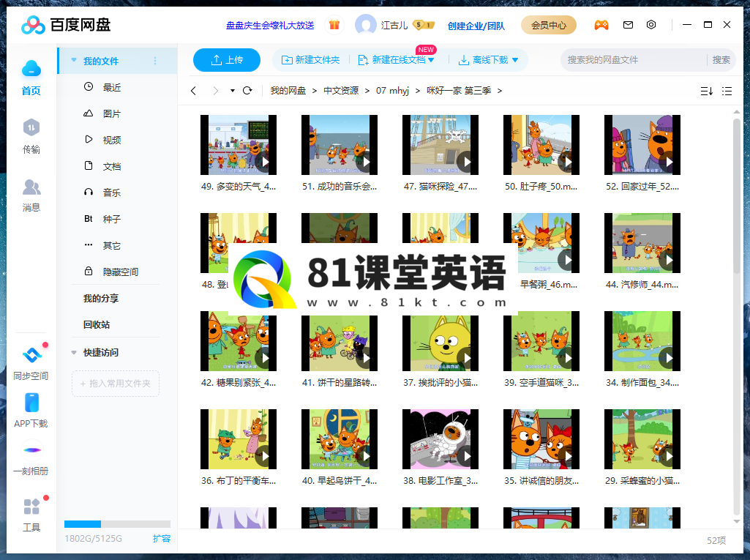Open 最近 recent files
750x560 pixels.
point(111,87)
